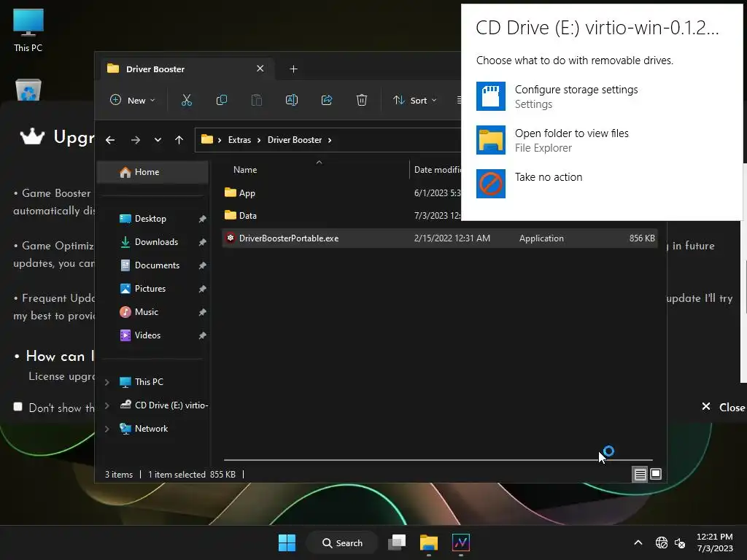Open the Sort dropdown
The width and height of the screenshot is (747, 560).
414,100
